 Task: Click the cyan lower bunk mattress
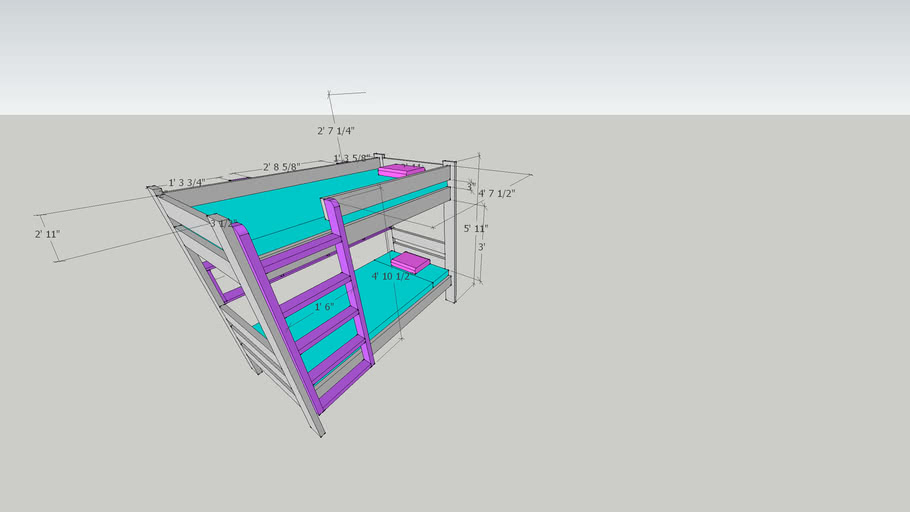[x=390, y=300]
